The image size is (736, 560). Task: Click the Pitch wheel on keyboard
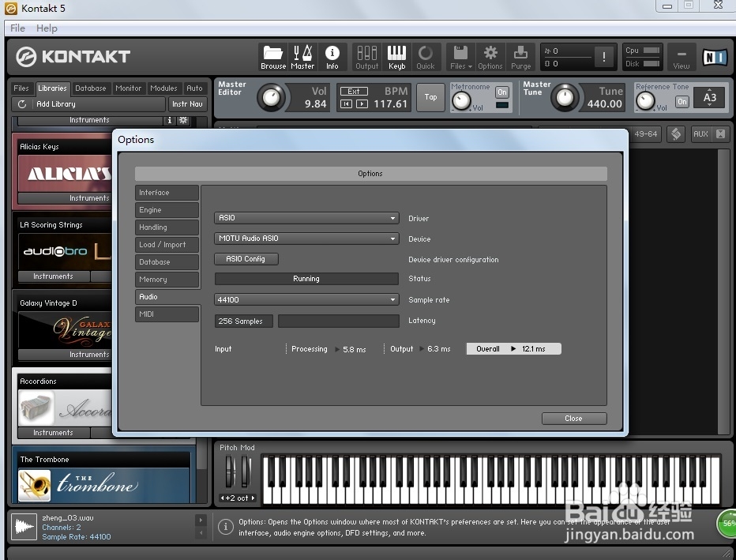point(230,471)
